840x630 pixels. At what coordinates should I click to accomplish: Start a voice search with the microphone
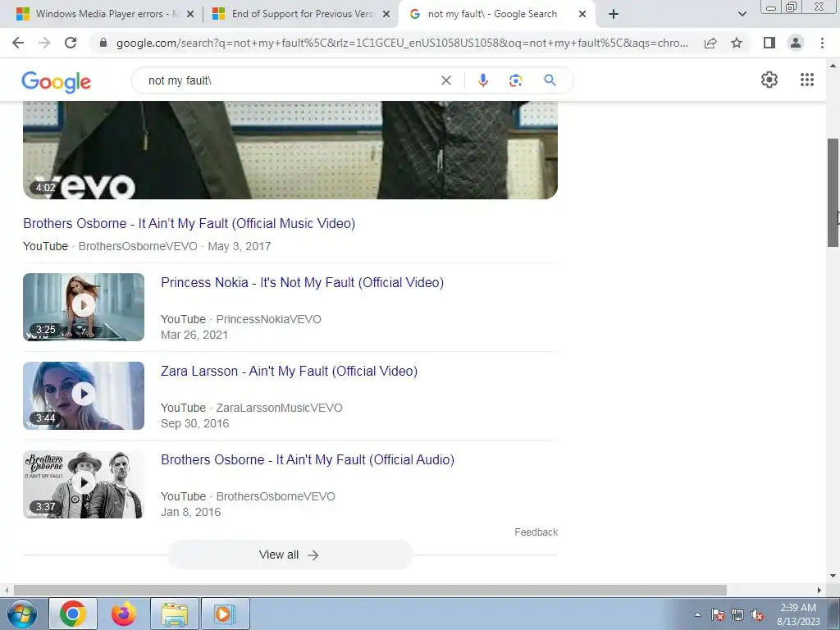482,80
